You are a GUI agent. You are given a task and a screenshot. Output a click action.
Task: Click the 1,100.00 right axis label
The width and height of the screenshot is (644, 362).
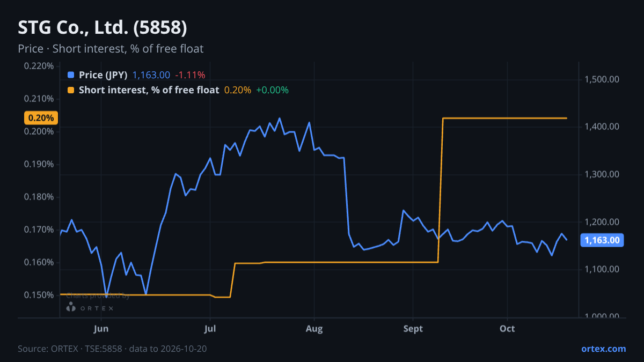point(601,269)
